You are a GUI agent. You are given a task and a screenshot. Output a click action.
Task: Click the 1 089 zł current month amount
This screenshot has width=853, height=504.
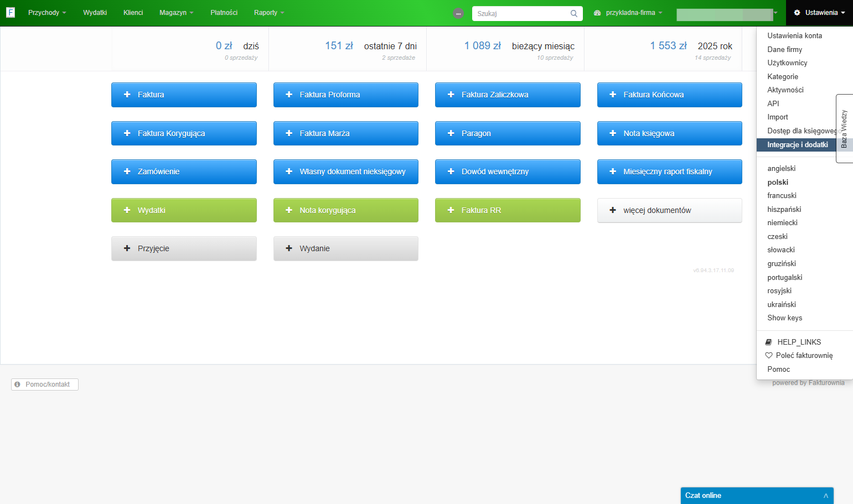click(483, 46)
